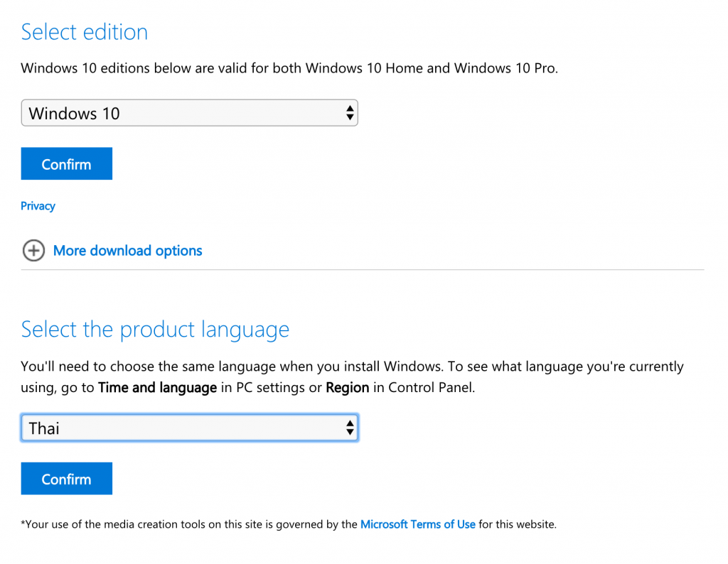Open the Thai product language dropdown
The image size is (728, 564).
(x=189, y=428)
